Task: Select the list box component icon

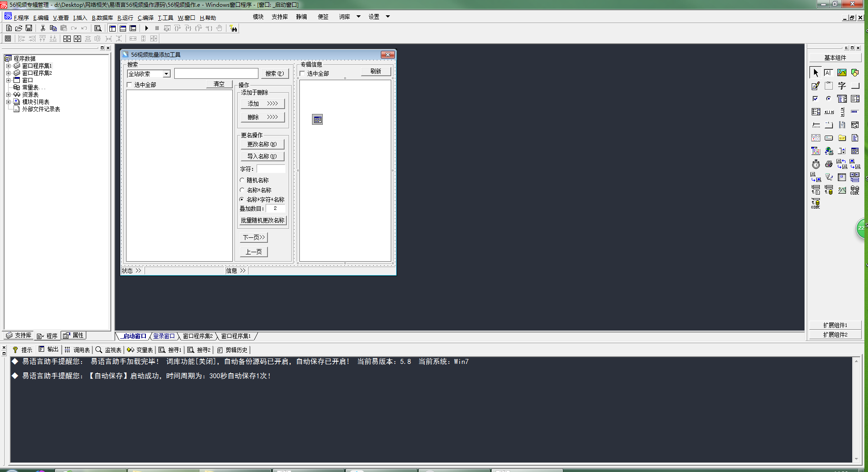Action: pyautogui.click(x=855, y=99)
